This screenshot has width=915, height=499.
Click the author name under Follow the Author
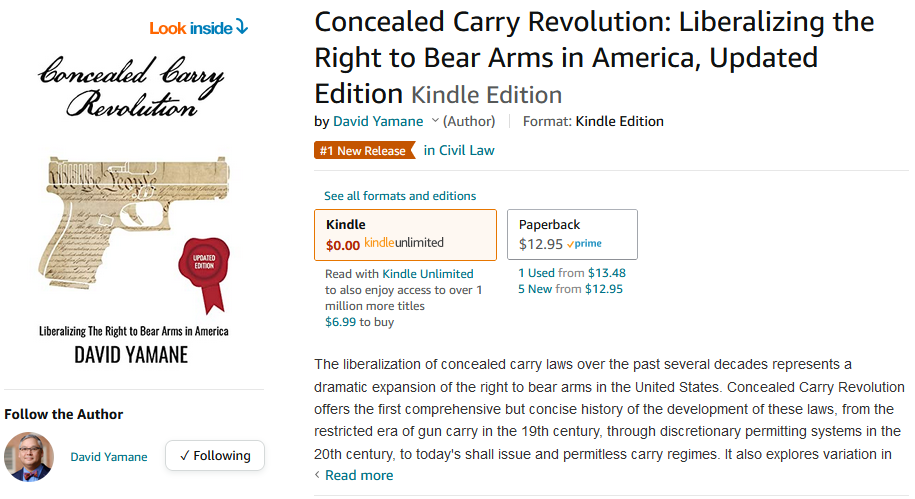click(x=109, y=457)
